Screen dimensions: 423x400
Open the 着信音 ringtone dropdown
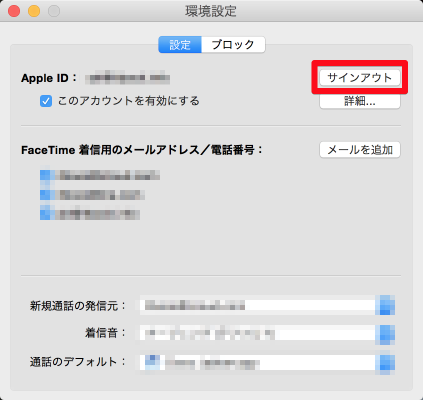pos(267,334)
